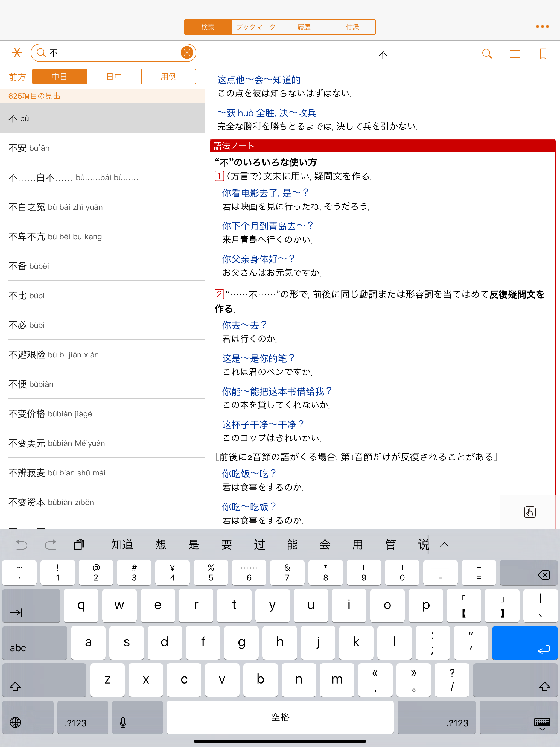Switch to the 検索 tab

208,27
